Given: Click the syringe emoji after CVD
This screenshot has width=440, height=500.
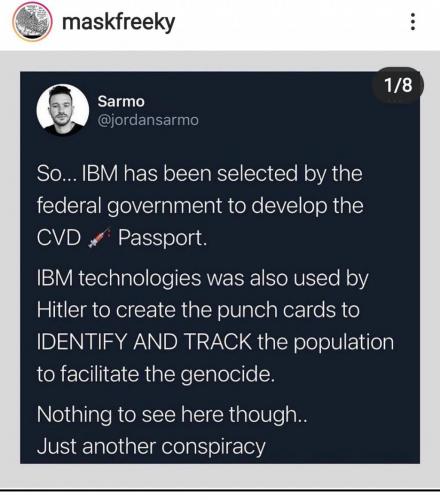Looking at the screenshot, I should pos(99,238).
